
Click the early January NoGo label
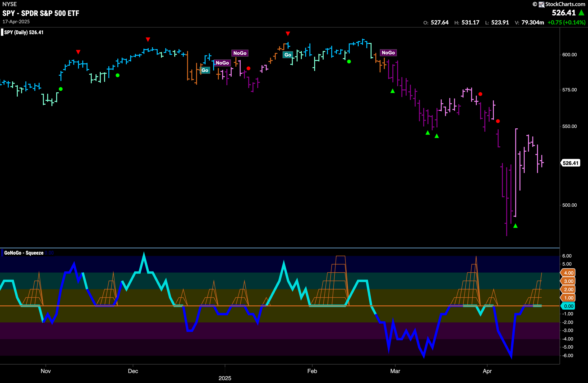240,53
